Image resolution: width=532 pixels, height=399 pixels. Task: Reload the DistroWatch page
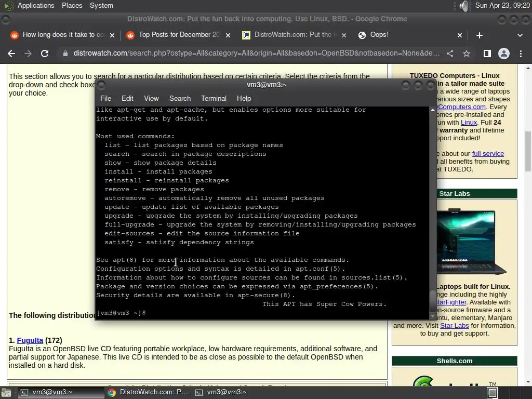pyautogui.click(x=45, y=54)
